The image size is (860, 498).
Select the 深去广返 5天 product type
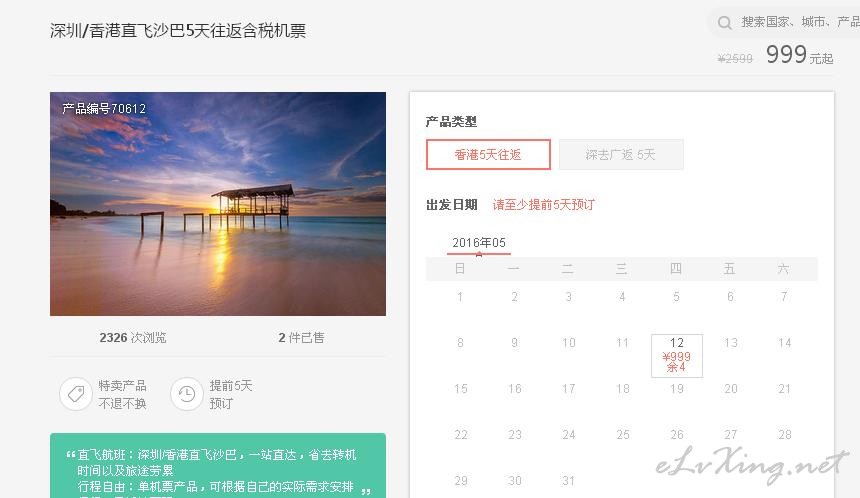(x=621, y=155)
